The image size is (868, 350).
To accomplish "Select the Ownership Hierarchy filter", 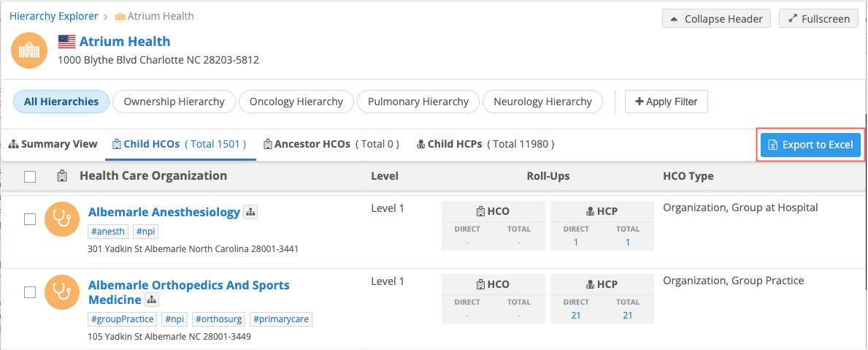I will tap(174, 102).
